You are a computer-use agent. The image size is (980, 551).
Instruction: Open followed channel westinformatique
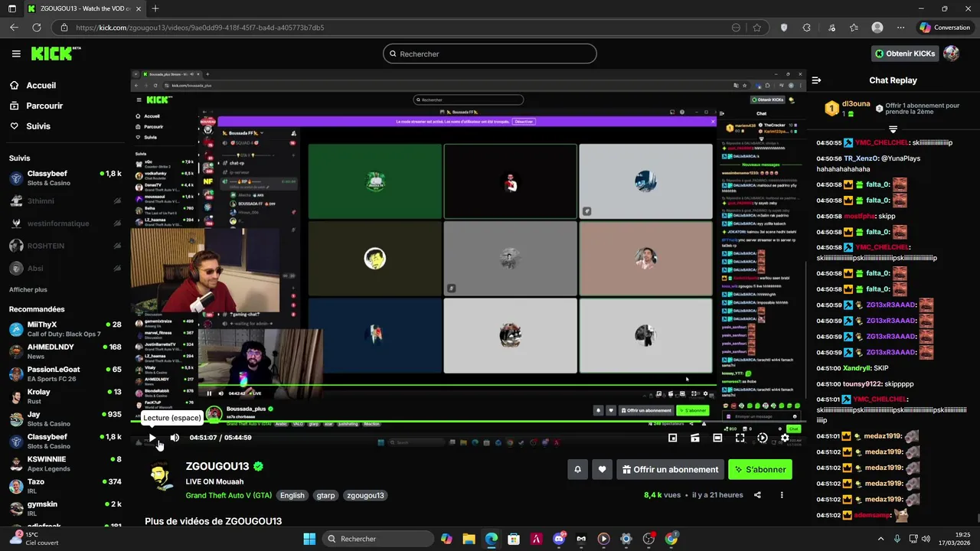(x=65, y=223)
